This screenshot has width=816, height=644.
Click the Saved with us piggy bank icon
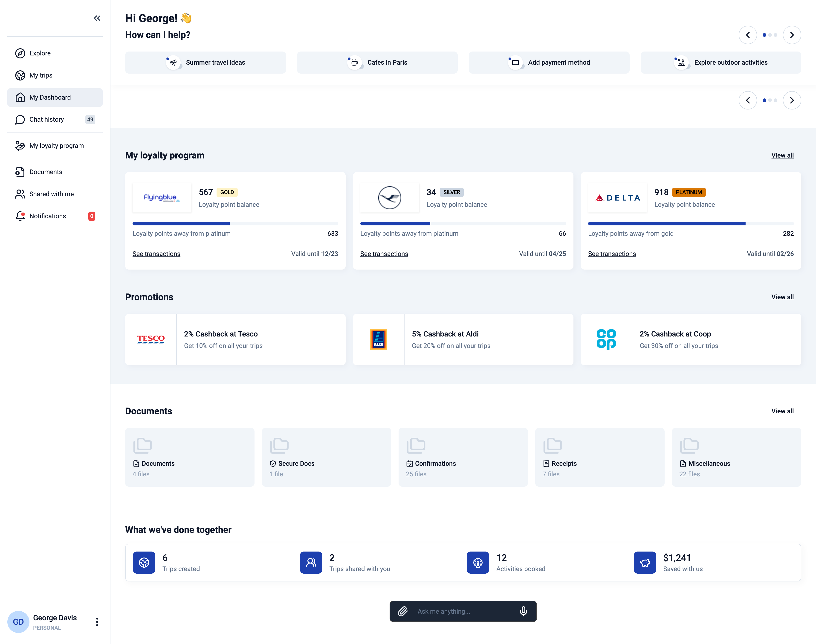coord(644,563)
